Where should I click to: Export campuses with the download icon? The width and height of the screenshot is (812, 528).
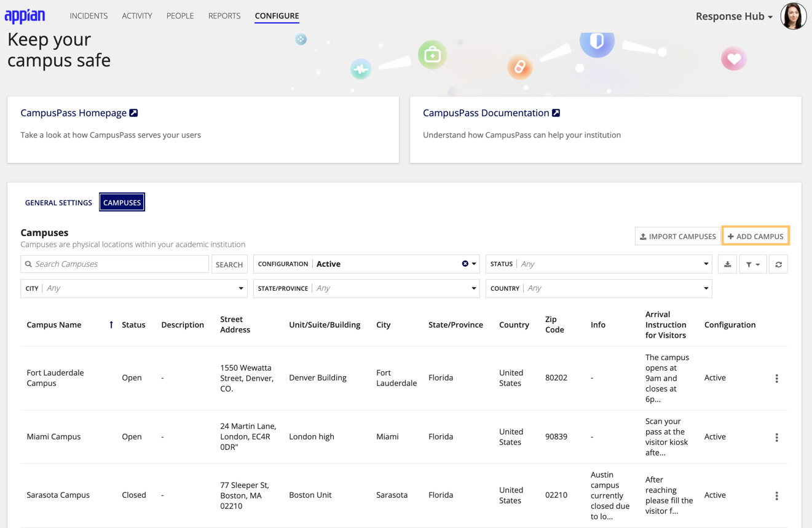pos(727,264)
